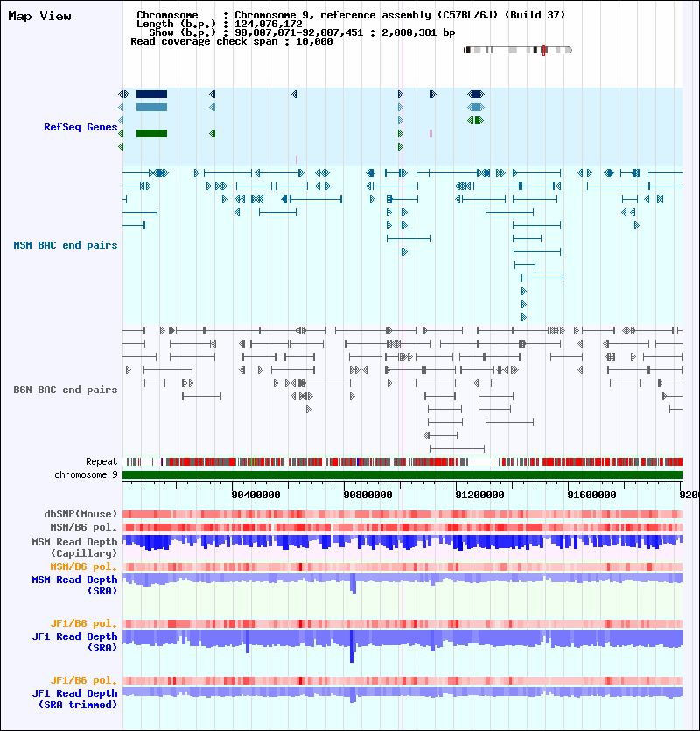Select the dark navy gene cluster near 91200000

(476, 95)
